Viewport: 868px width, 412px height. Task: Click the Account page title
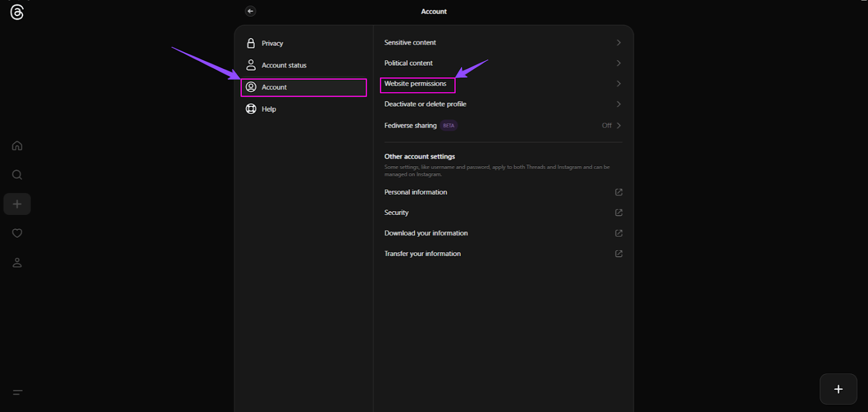point(434,11)
